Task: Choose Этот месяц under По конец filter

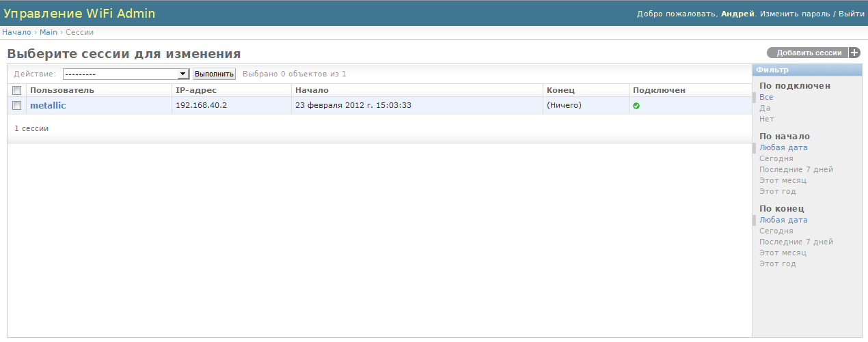Action: pyautogui.click(x=783, y=253)
